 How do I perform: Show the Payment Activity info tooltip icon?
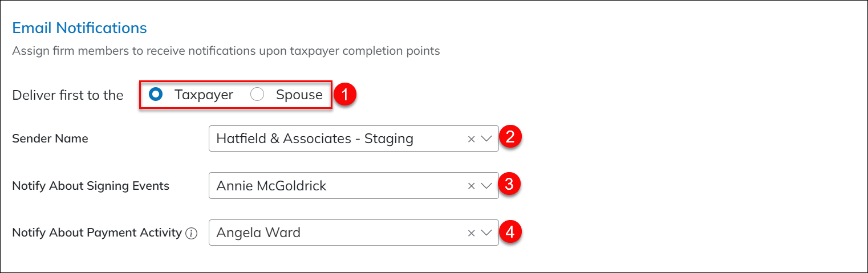[x=192, y=233]
